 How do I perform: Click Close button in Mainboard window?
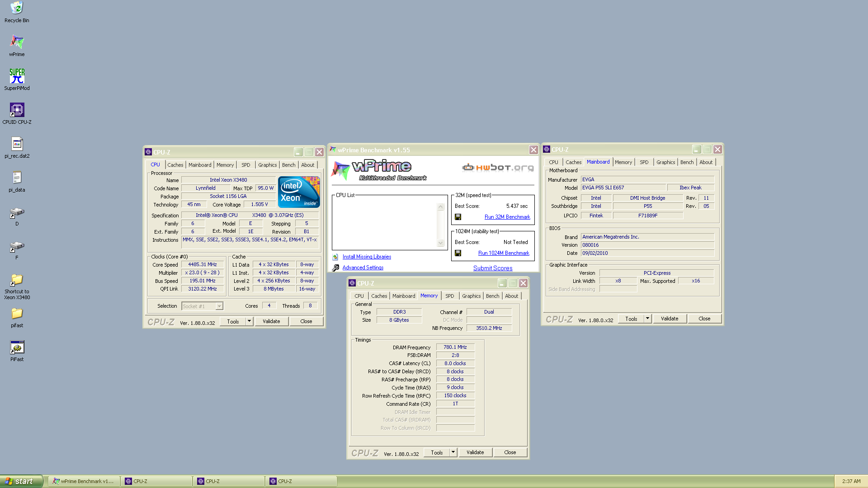tap(704, 319)
